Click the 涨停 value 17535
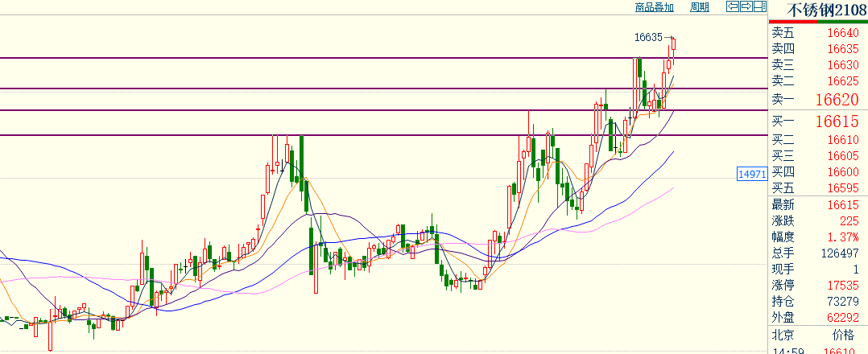This screenshot has height=354, width=868. tap(843, 286)
